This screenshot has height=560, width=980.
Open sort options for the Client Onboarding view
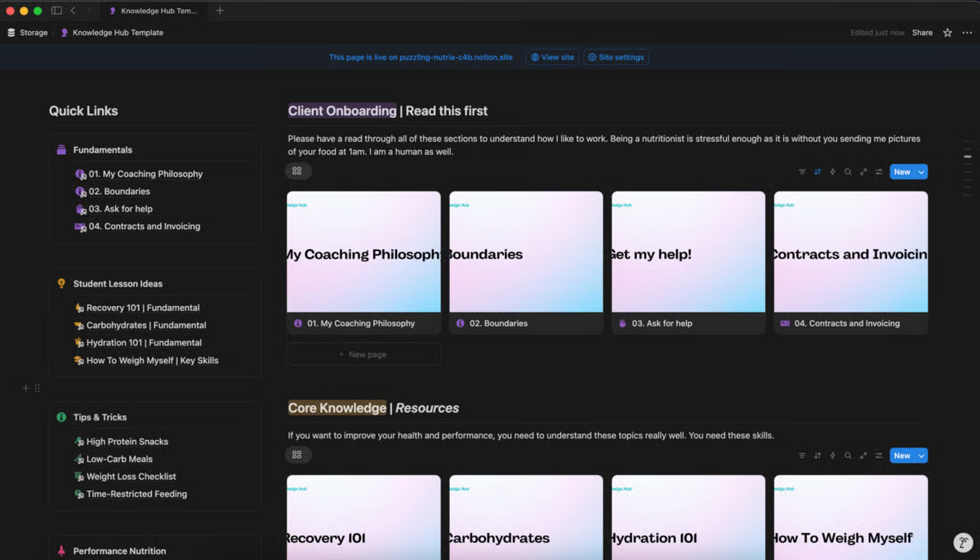click(817, 171)
